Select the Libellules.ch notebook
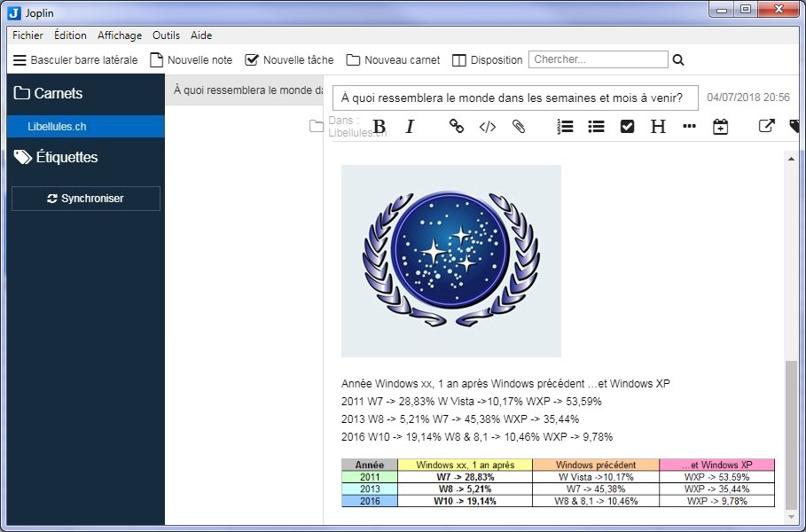Viewport: 806px width, 532px height. 86,127
